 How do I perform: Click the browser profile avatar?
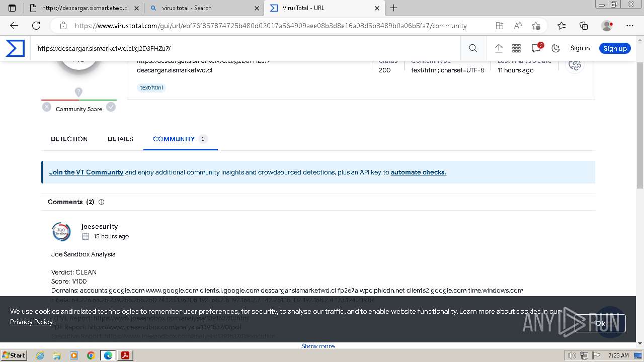(x=607, y=26)
